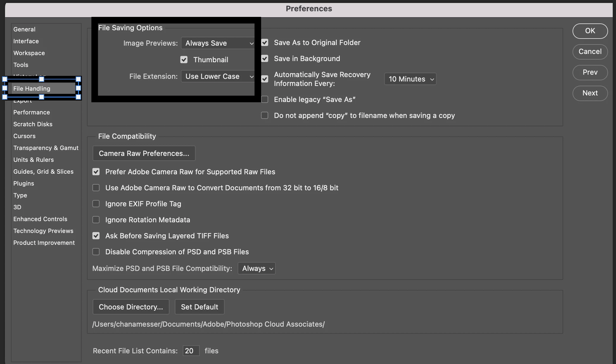616x364 pixels.
Task: Click the Next button
Action: pyautogui.click(x=590, y=93)
